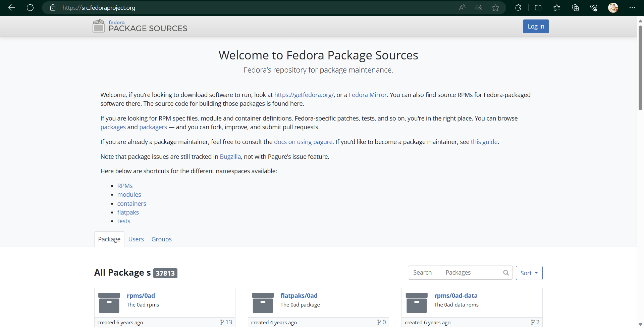Reload the current page
The image size is (644, 328).
30,8
